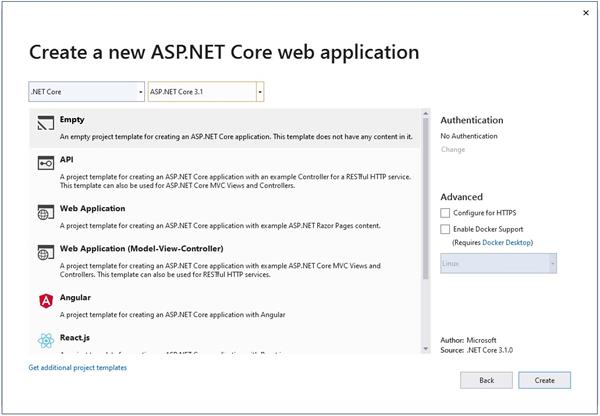
Task: Open the Linux Docker OS dropdown
Action: 498,264
